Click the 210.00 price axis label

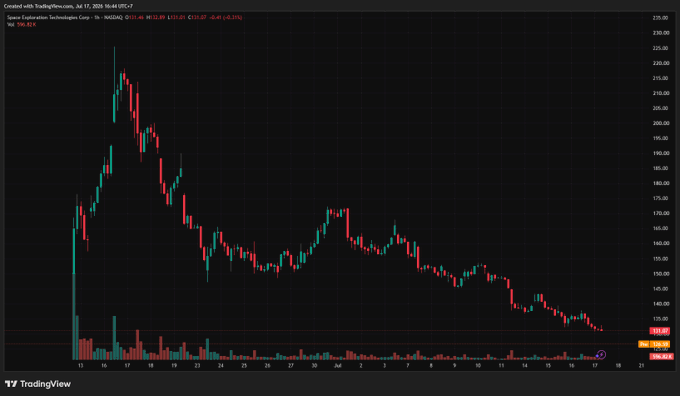tap(660, 93)
